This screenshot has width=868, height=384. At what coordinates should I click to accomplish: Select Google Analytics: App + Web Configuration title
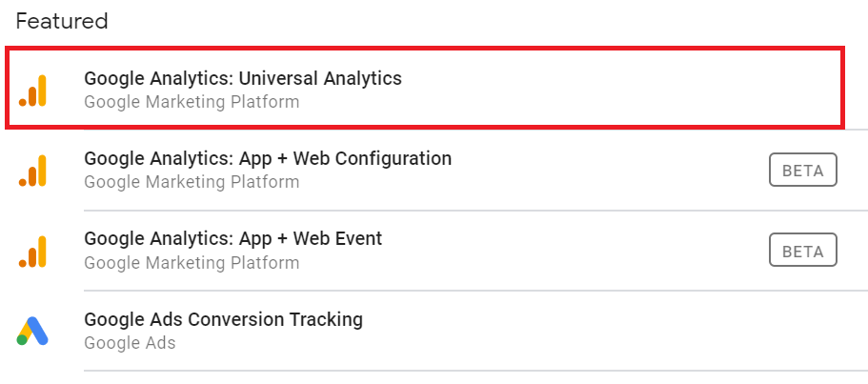(268, 159)
